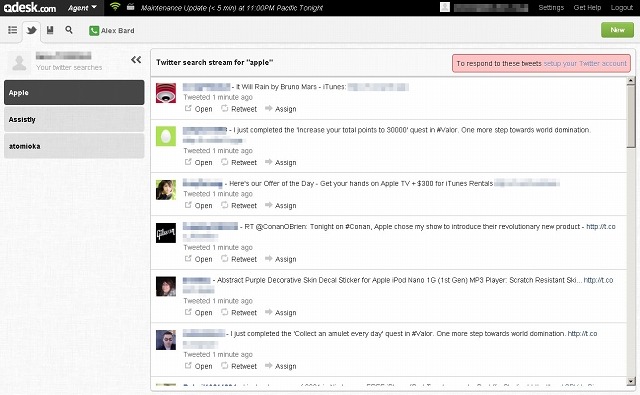
Task: Select the Twitter bird tab icon
Action: [31, 30]
